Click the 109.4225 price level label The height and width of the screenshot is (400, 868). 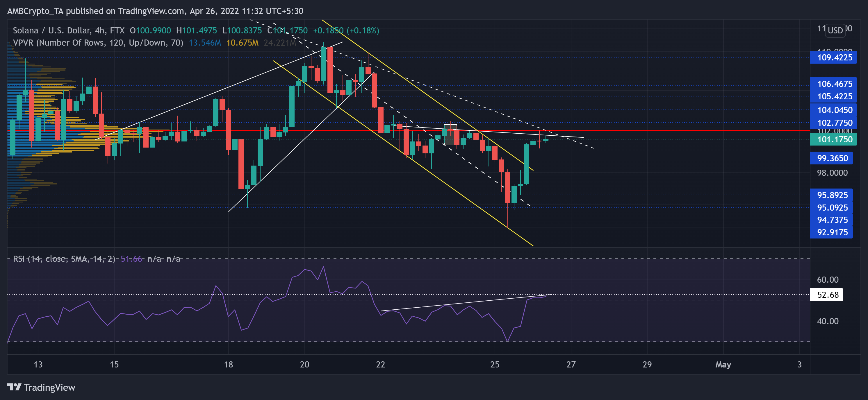click(834, 58)
